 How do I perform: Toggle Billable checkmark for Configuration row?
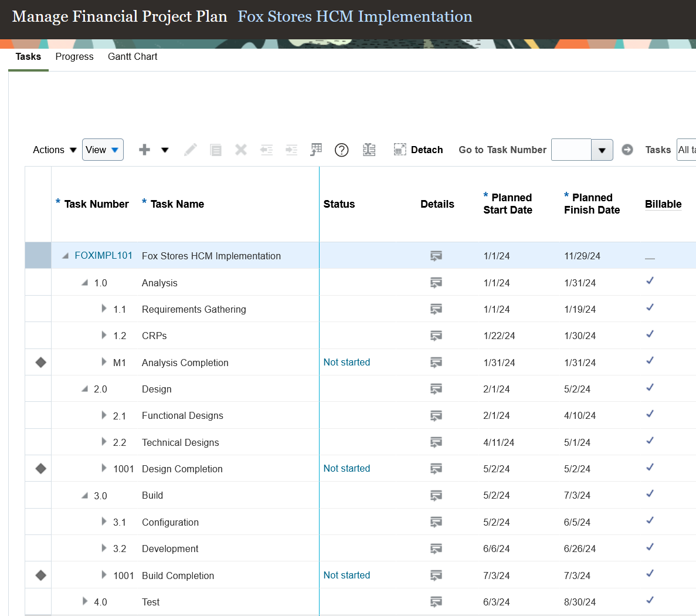650,520
